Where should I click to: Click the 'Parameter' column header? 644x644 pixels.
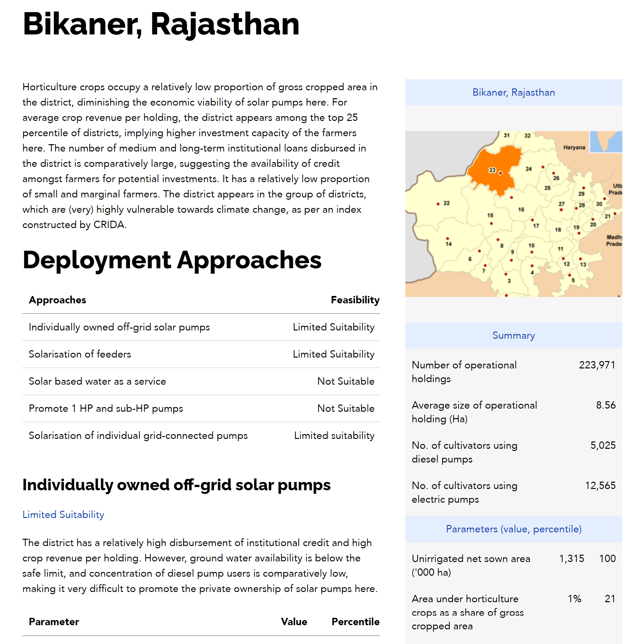(54, 622)
